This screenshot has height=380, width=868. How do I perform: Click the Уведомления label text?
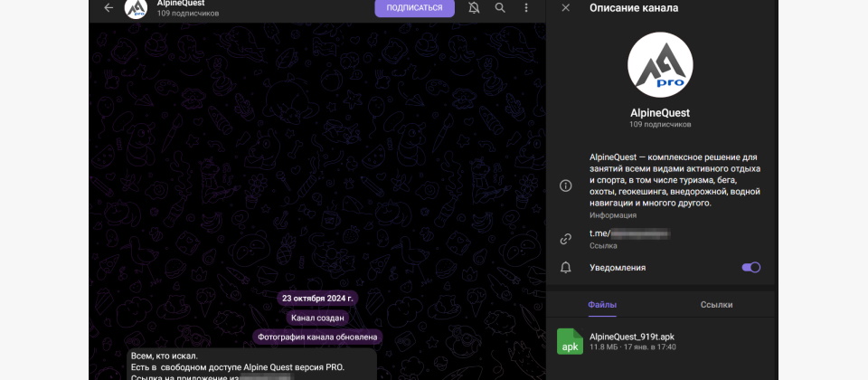pos(618,268)
